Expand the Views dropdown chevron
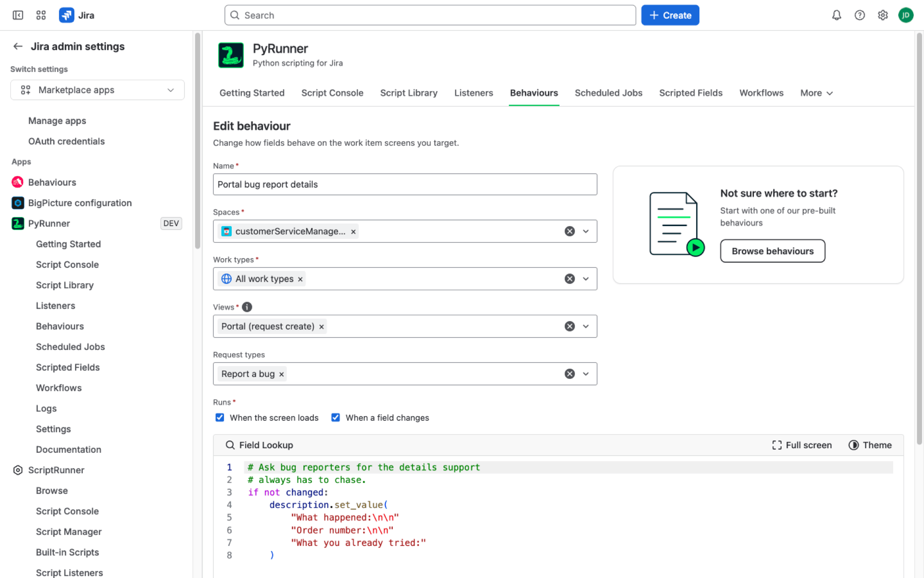924x578 pixels. 586,326
